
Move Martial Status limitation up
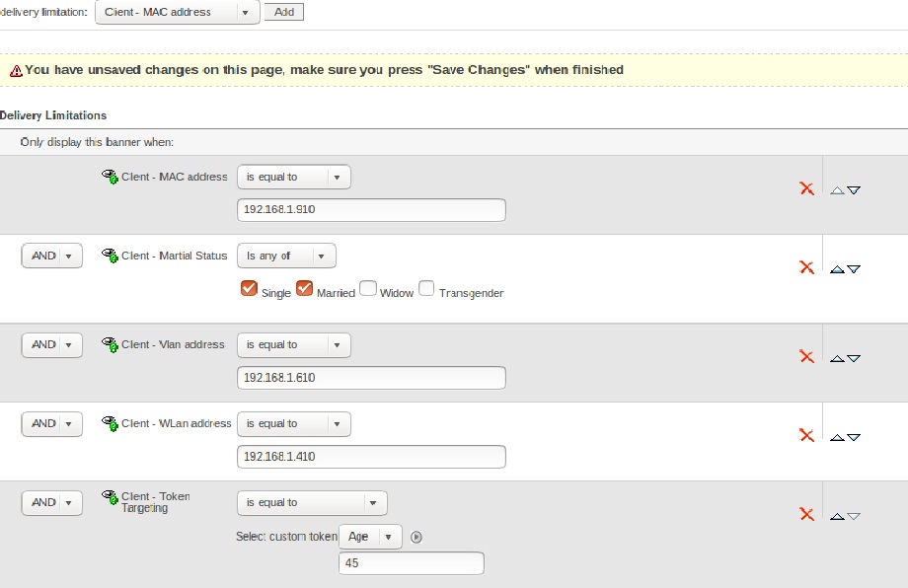pyautogui.click(x=837, y=269)
